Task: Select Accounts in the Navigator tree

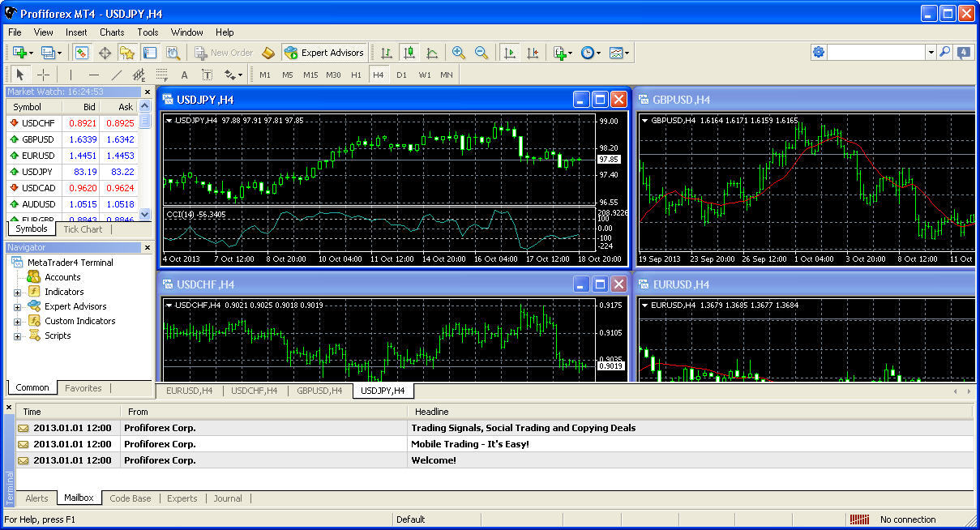Action: 62,277
